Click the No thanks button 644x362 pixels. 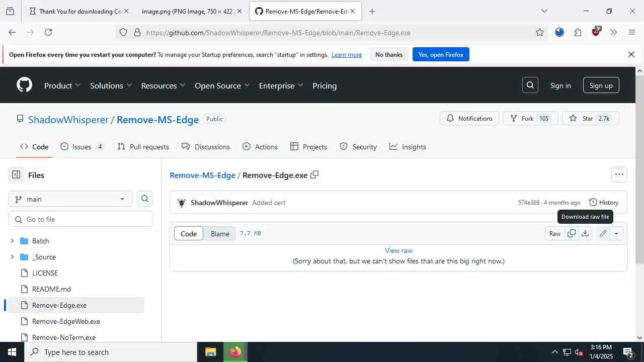(x=389, y=54)
